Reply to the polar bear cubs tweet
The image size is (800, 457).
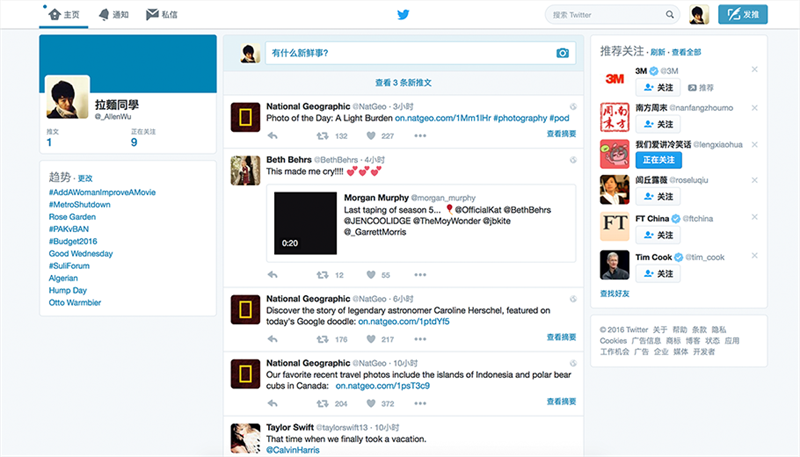(x=272, y=403)
